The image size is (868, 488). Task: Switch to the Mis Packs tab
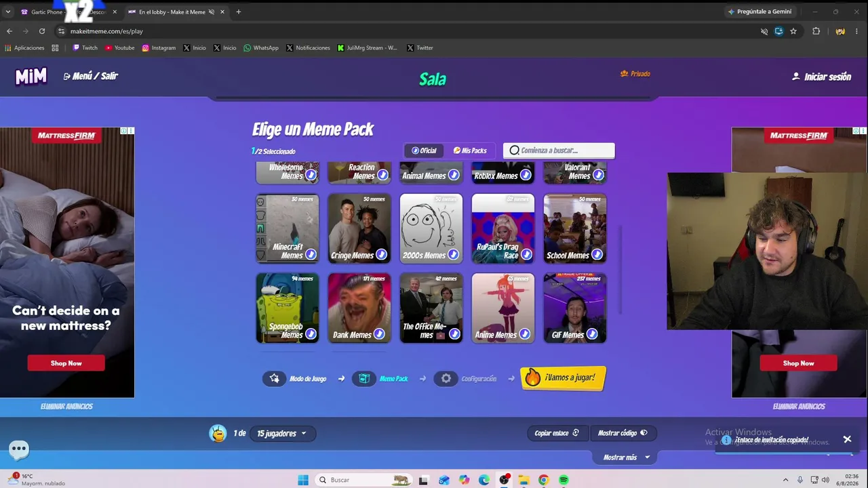pyautogui.click(x=470, y=150)
